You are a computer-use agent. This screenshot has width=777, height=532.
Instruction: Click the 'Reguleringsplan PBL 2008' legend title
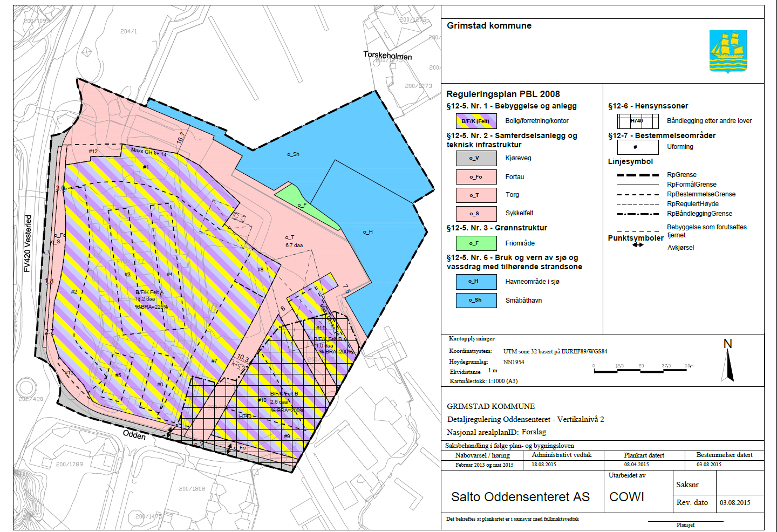pos(503,94)
